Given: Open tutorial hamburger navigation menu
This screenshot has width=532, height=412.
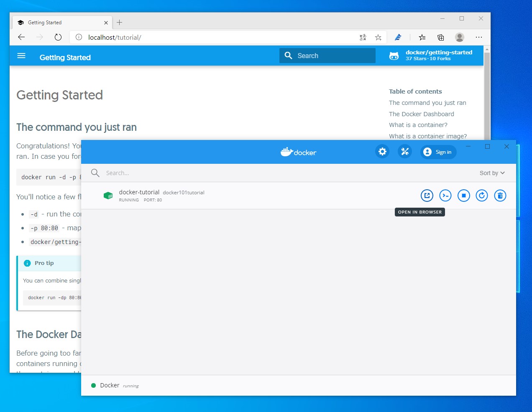Looking at the screenshot, I should 21,56.
